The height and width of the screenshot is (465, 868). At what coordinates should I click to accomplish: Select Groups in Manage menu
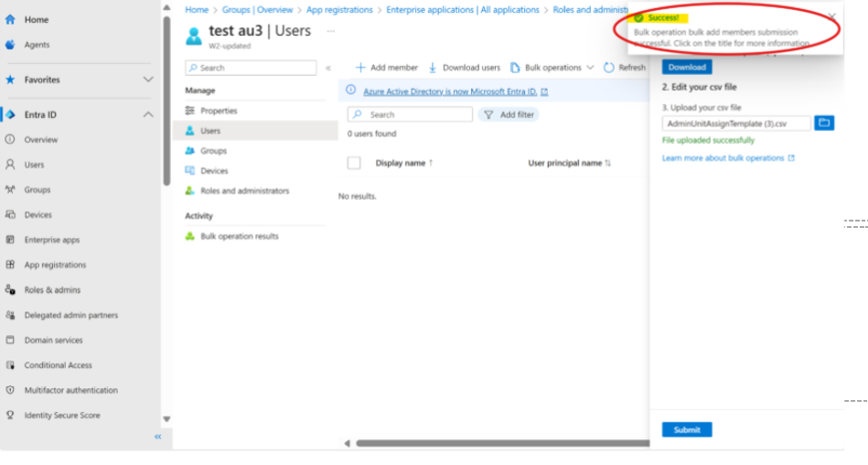point(214,151)
